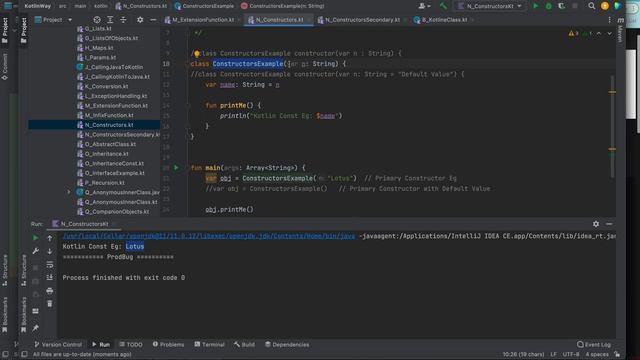
Task: Select M_InfixFunction.kt file
Action: pos(109,115)
